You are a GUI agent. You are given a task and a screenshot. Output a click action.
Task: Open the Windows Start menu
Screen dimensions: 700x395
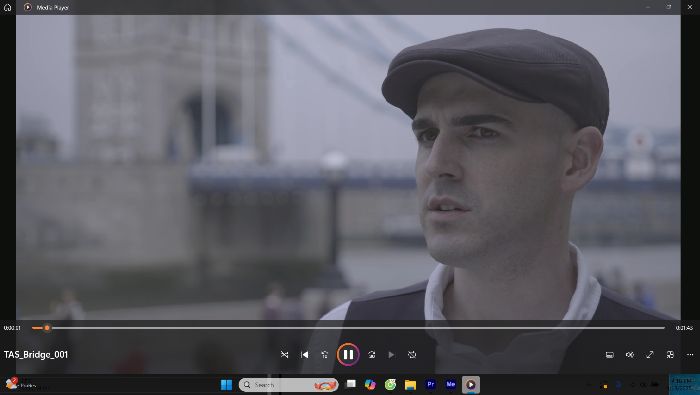(226, 385)
